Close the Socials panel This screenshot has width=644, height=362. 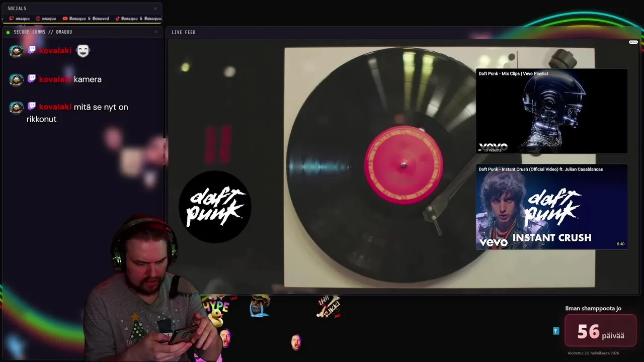coord(155,8)
